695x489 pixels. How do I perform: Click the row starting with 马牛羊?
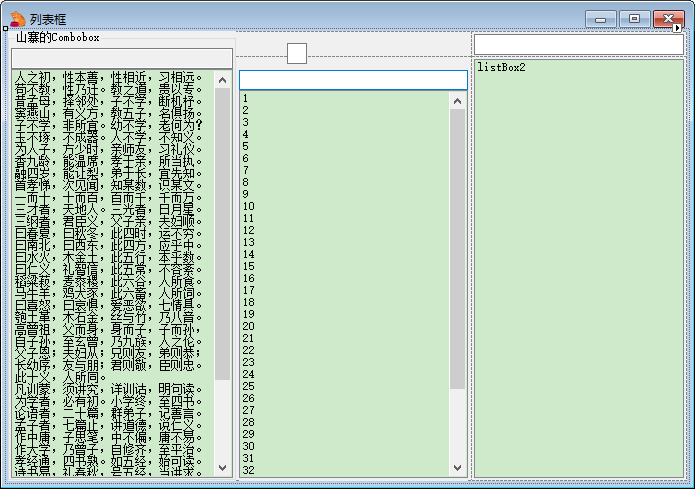coord(113,293)
